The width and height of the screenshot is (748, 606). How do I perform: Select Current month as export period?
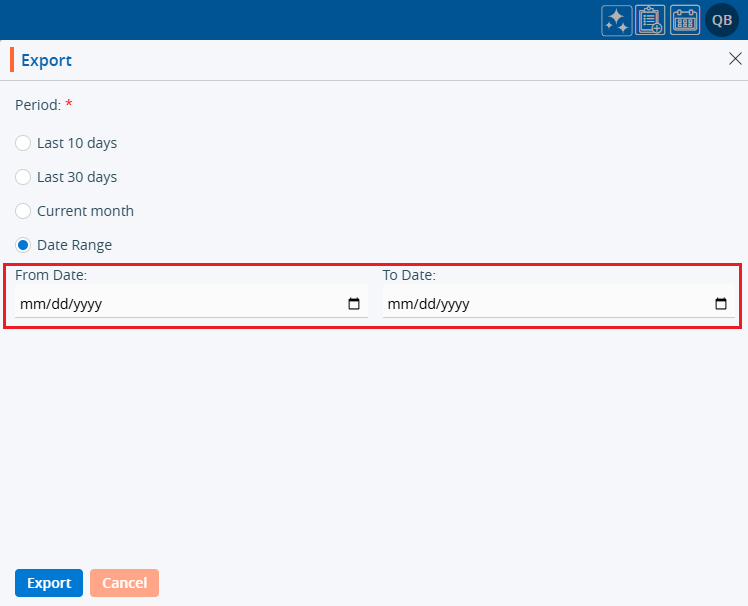click(23, 211)
